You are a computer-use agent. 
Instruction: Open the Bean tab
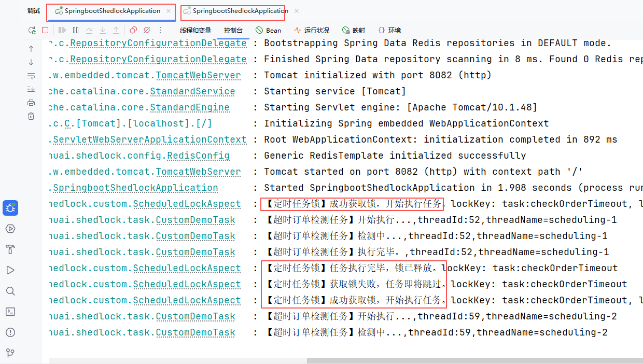(x=268, y=31)
